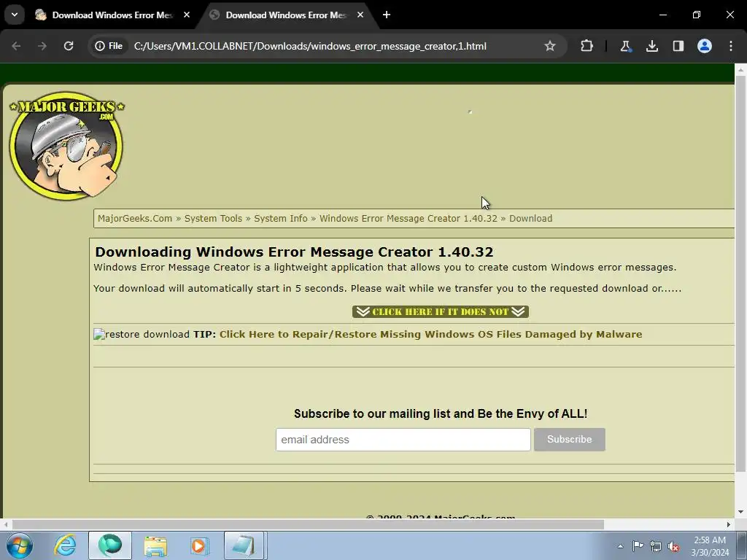This screenshot has height=560, width=747.
Task: Click the horizontal scrollbar right arrow
Action: click(729, 524)
